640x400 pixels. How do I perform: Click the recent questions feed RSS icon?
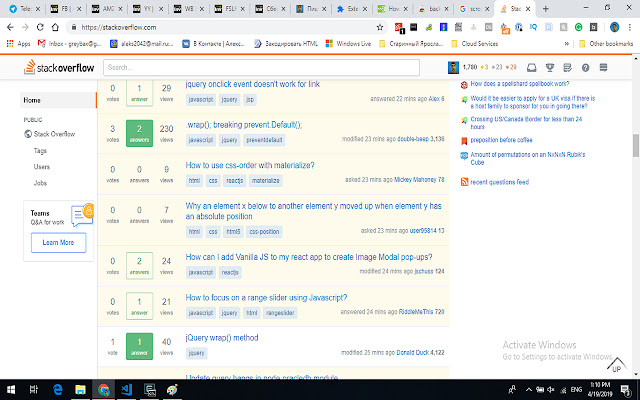[x=464, y=182]
